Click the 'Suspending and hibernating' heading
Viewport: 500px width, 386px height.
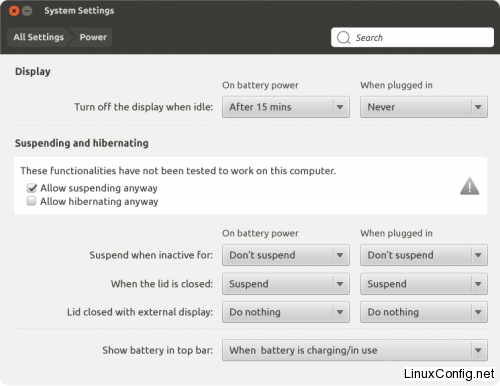point(82,143)
